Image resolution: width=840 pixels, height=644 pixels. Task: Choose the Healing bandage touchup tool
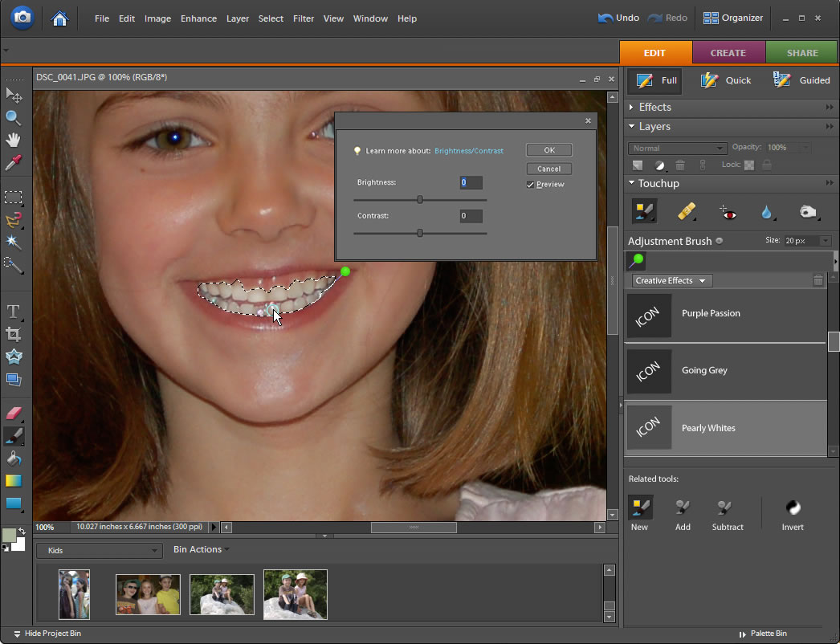click(x=687, y=212)
